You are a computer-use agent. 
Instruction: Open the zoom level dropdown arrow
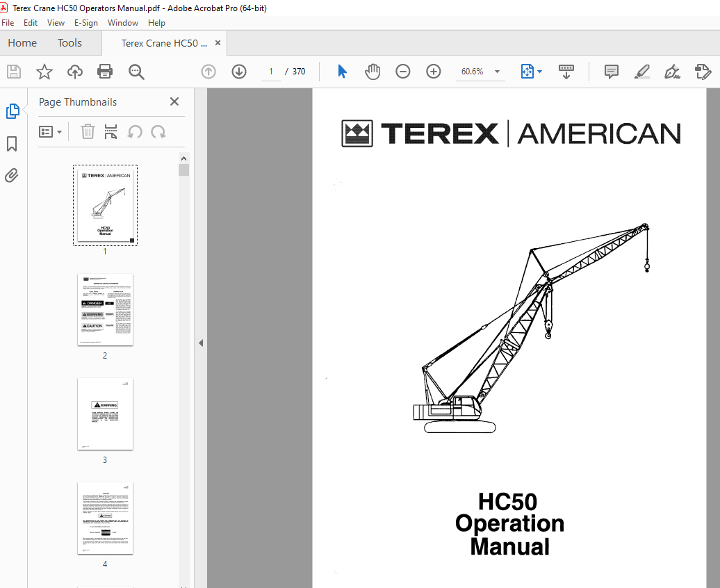[497, 72]
